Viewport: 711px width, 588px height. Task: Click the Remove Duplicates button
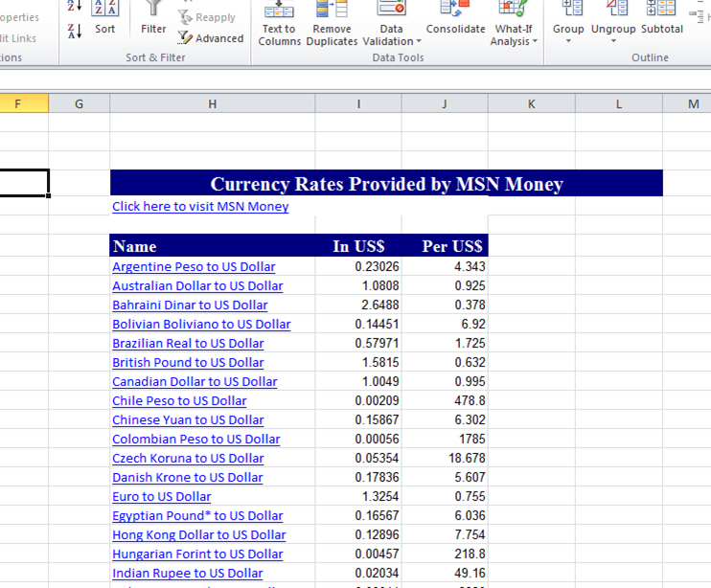click(x=332, y=24)
